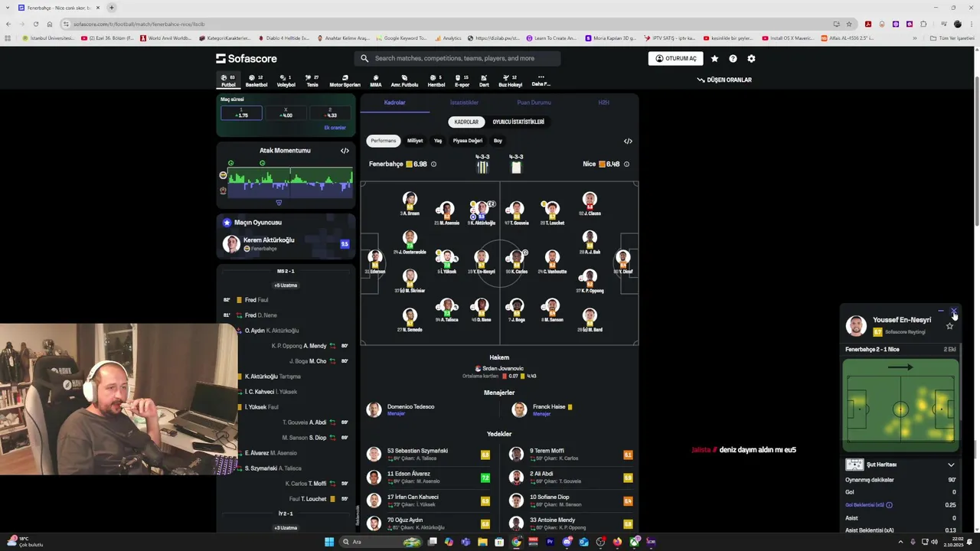Click the Ek oranlar link
This screenshot has height=551, width=980.
click(335, 128)
